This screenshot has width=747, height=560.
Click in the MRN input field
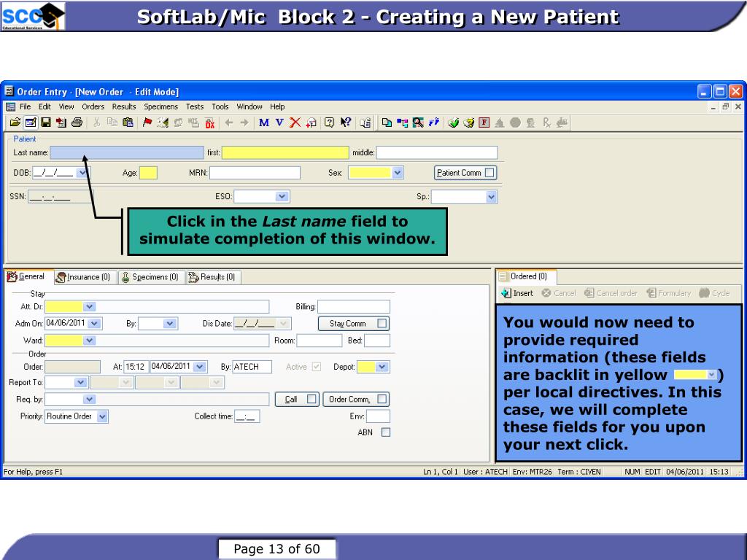click(255, 173)
